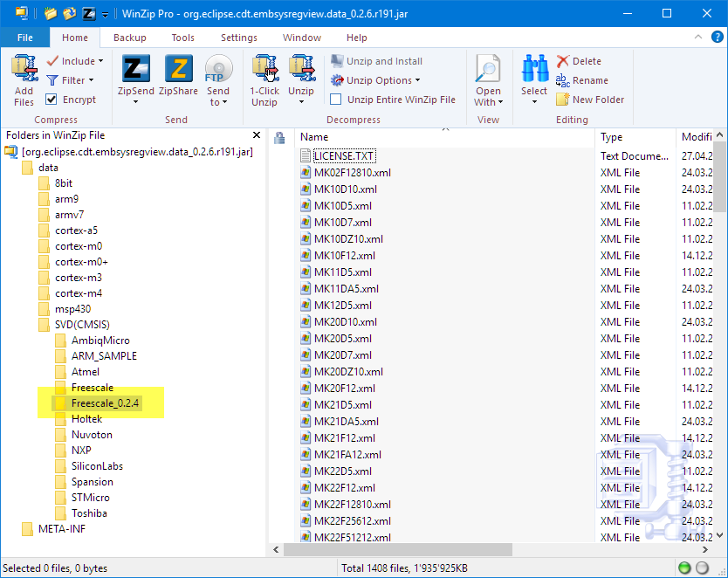Select the Freescale_0.2.4 folder in tree
Viewport: 728px width, 578px height.
coord(105,403)
